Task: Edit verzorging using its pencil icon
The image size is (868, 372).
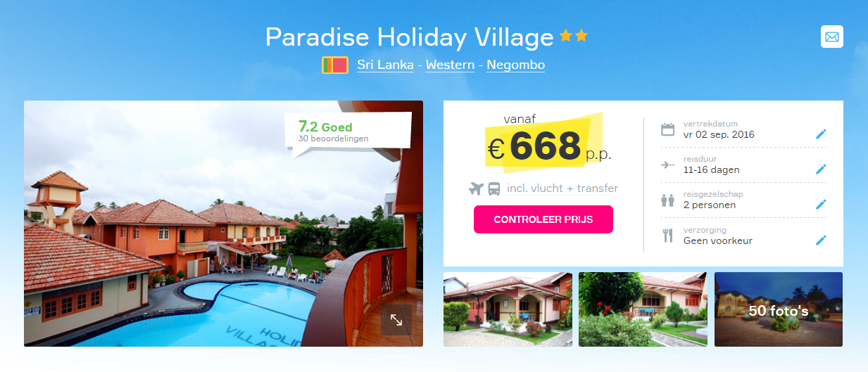Action: (x=821, y=240)
